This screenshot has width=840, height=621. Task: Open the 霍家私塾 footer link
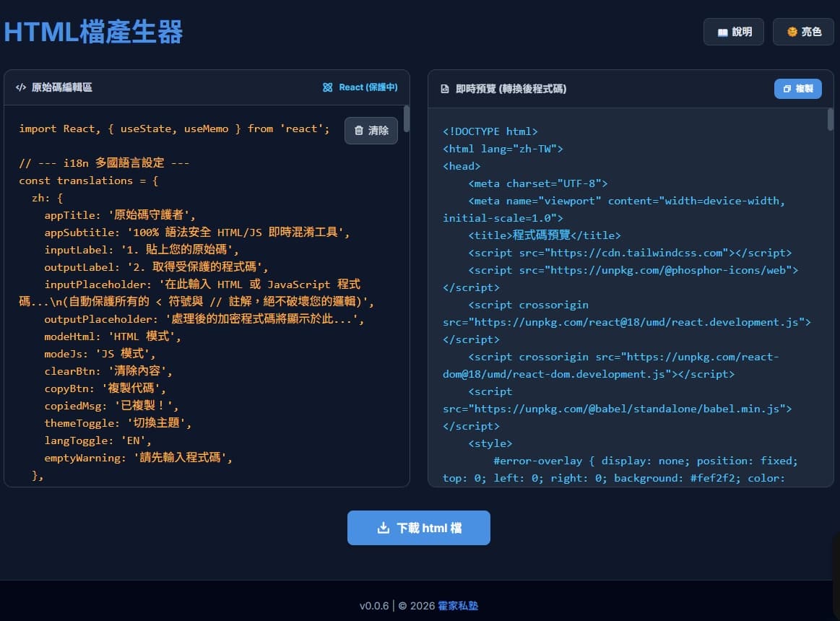click(457, 605)
